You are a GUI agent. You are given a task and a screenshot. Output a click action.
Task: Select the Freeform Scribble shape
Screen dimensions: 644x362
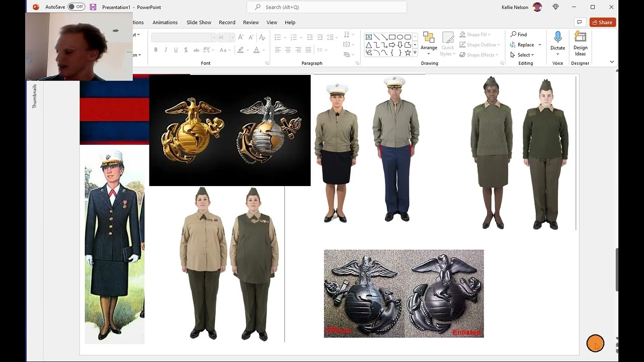tap(369, 52)
